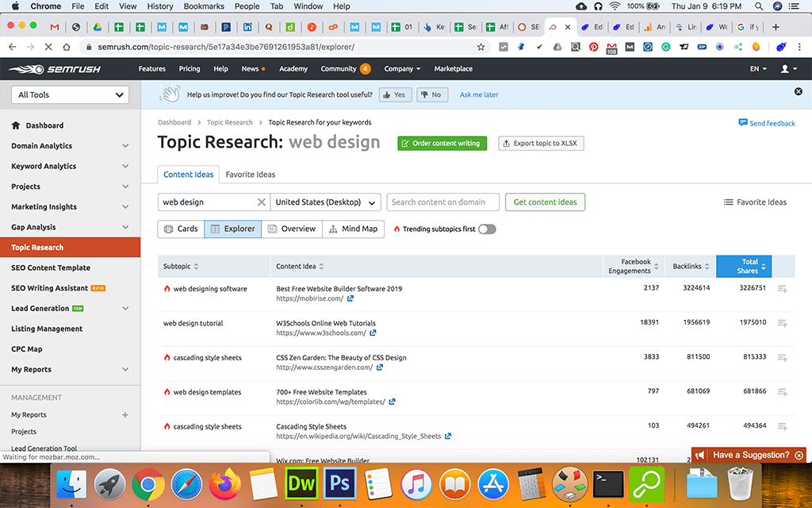This screenshot has height=508, width=812.
Task: Open a new Chrome tab
Action: (x=776, y=27)
